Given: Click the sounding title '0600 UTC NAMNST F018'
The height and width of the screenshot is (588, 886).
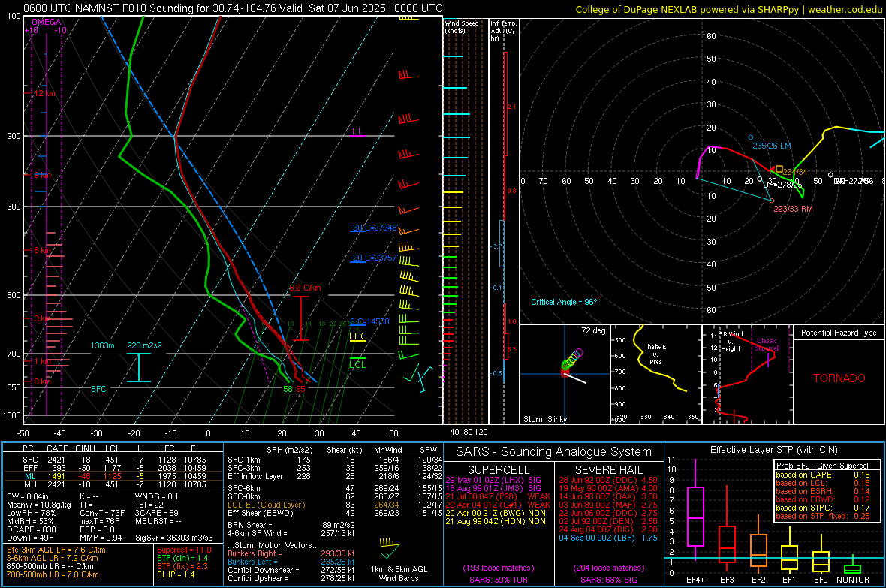Looking at the screenshot, I should tap(92, 8).
